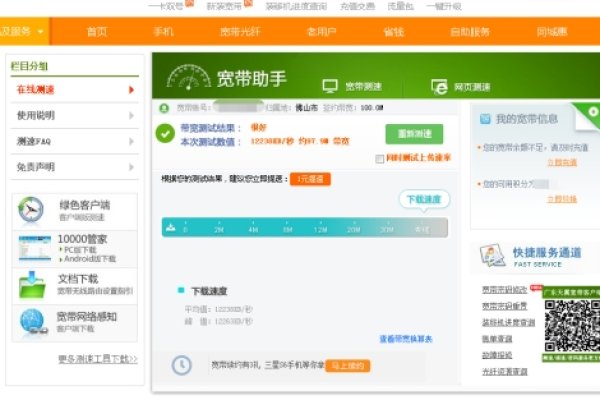
Task: Click the speedometer gauge logo icon
Action: tap(189, 77)
